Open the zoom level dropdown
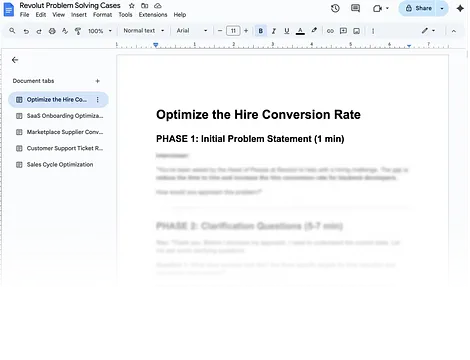 (100, 31)
